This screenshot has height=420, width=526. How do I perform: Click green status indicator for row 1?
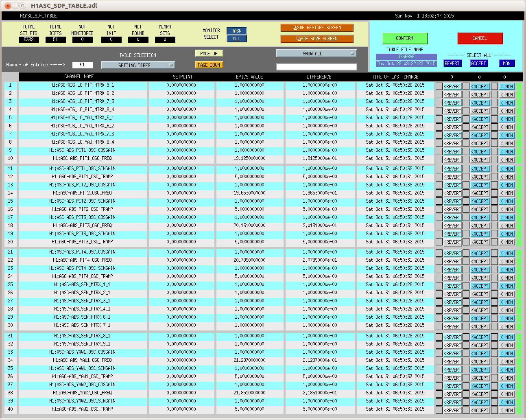(x=519, y=86)
